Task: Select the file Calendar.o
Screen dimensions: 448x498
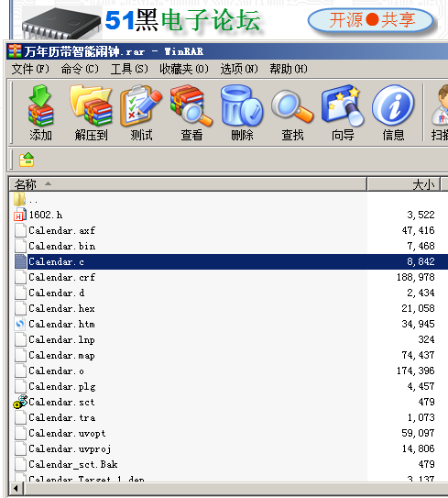Action: coord(57,371)
